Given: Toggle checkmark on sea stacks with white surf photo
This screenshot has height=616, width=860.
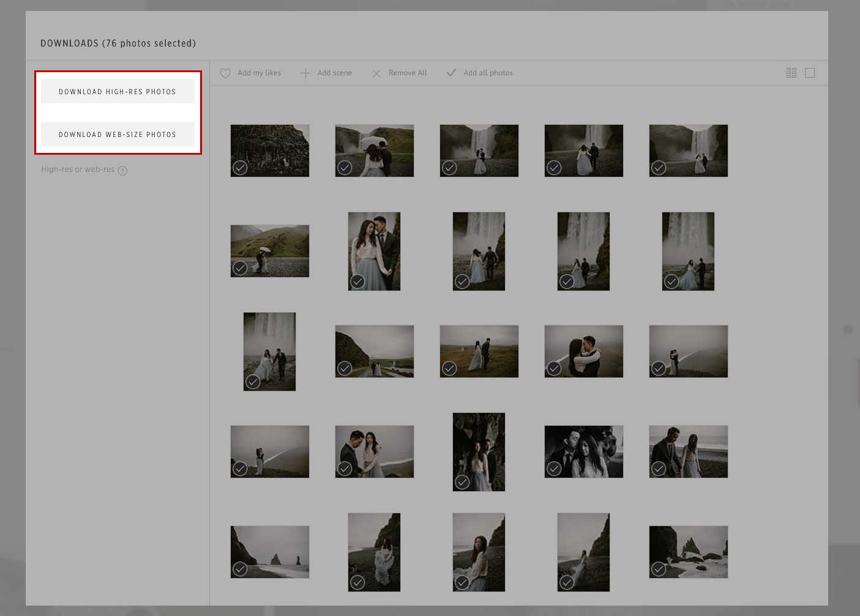Looking at the screenshot, I should (x=659, y=569).
